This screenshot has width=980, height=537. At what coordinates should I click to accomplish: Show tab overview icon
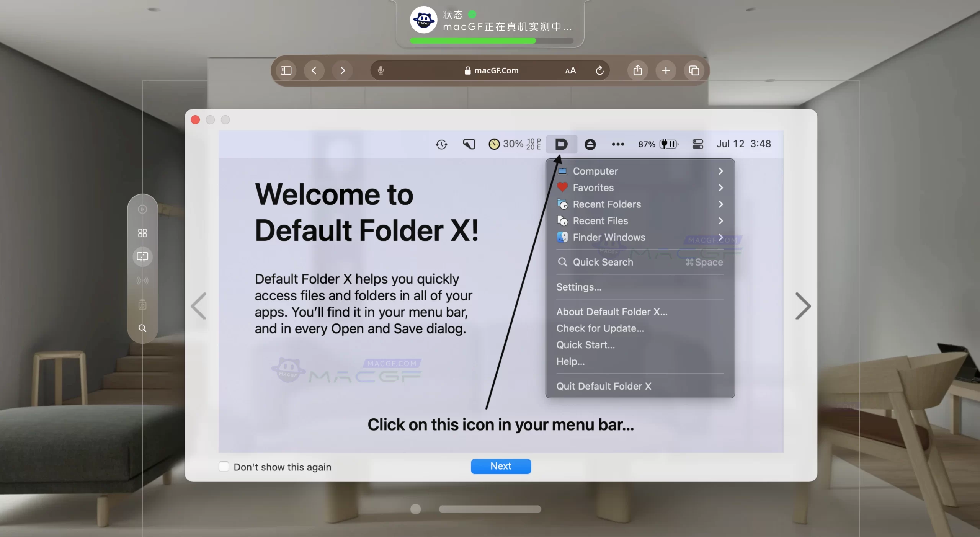(694, 70)
